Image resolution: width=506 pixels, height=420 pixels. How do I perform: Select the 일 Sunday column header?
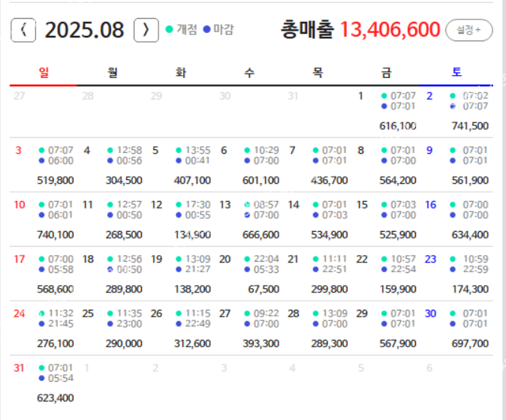(44, 73)
